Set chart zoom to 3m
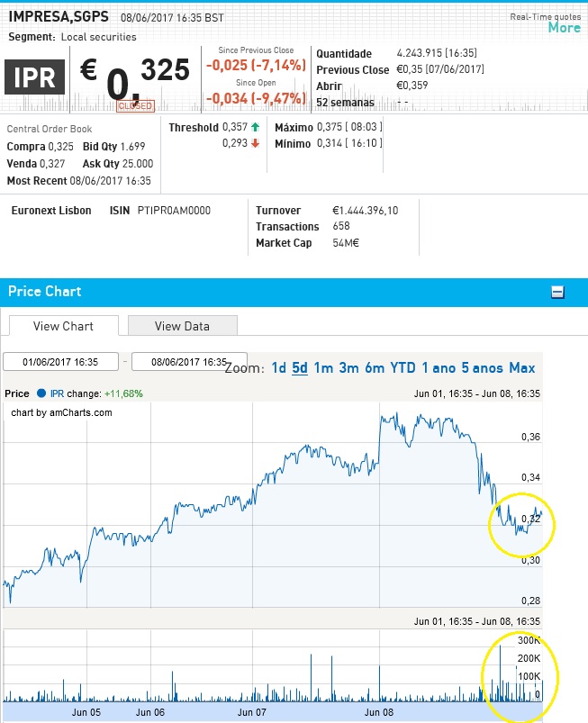Image resolution: width=588 pixels, height=723 pixels. [348, 368]
